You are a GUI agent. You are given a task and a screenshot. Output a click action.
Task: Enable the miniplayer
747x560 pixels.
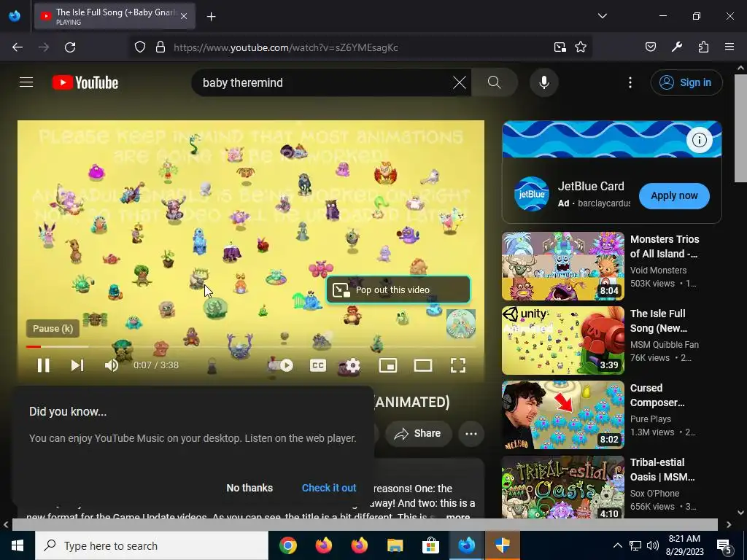[388, 365]
